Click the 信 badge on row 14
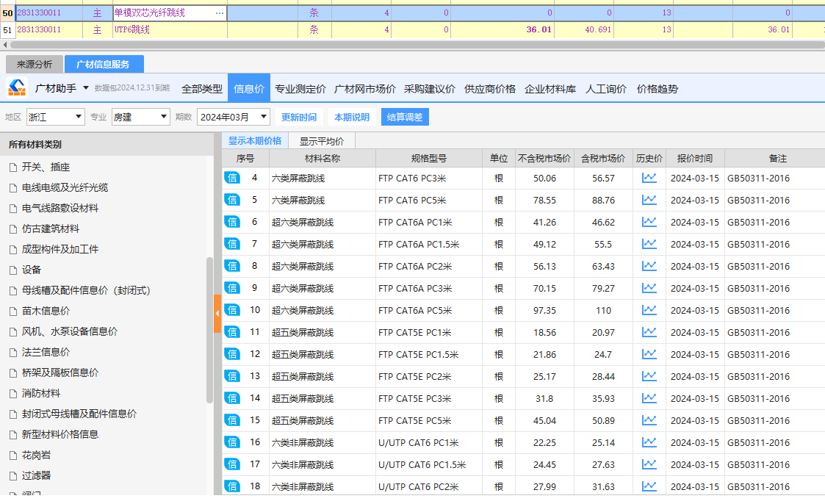825x504 pixels. click(232, 398)
